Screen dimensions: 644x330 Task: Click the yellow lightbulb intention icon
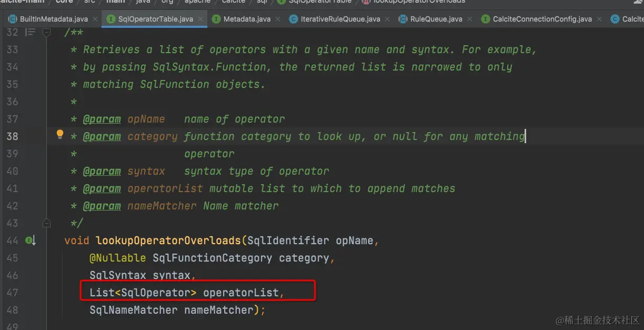(60, 135)
